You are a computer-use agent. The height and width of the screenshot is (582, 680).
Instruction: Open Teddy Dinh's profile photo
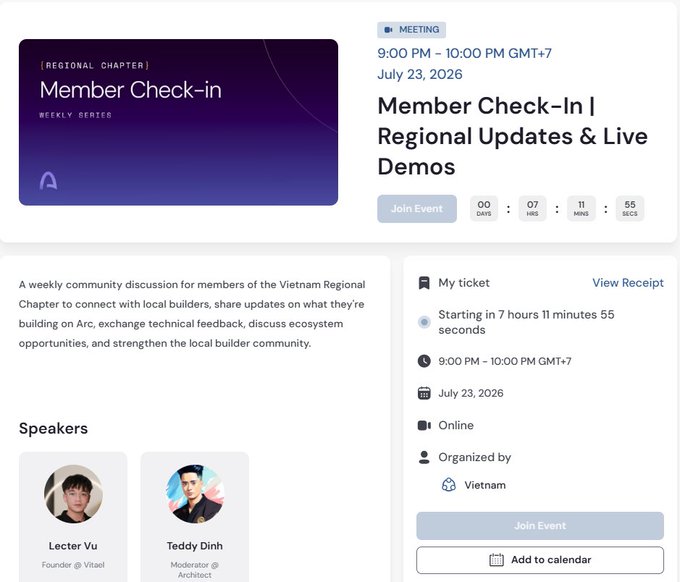[195, 494]
